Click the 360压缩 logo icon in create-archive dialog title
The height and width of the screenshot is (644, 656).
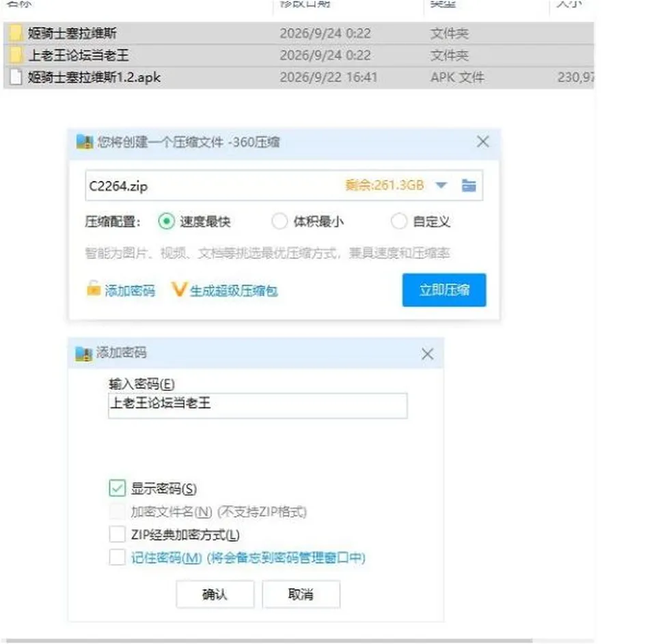click(85, 142)
